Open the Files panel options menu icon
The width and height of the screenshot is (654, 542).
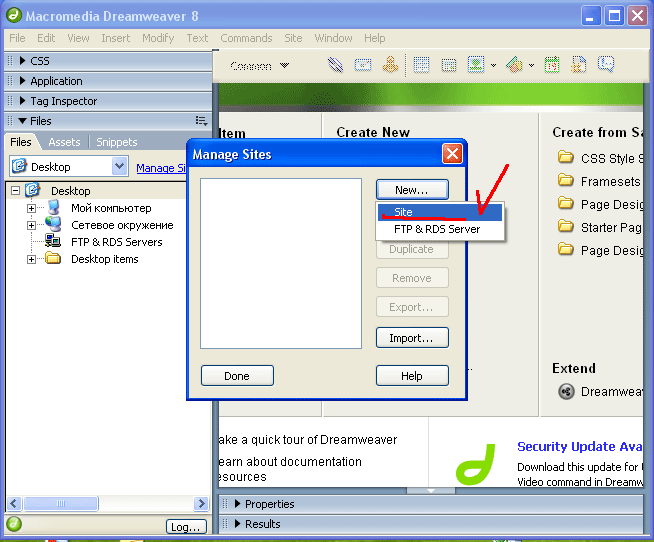(x=201, y=121)
